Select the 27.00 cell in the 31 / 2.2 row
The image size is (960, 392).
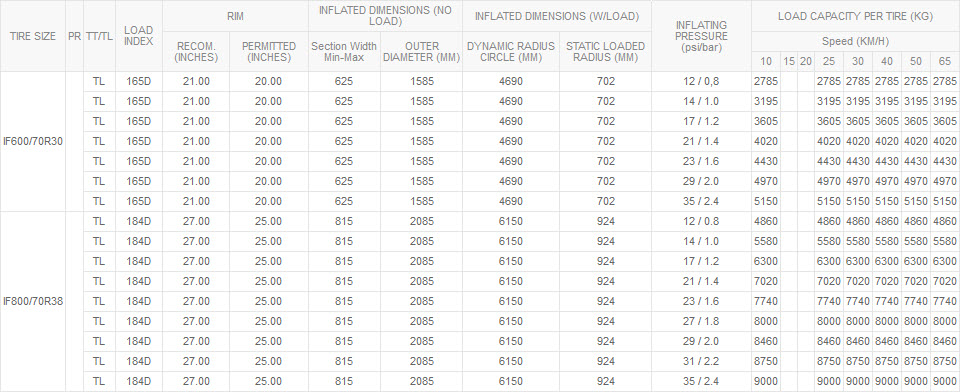tap(196, 361)
